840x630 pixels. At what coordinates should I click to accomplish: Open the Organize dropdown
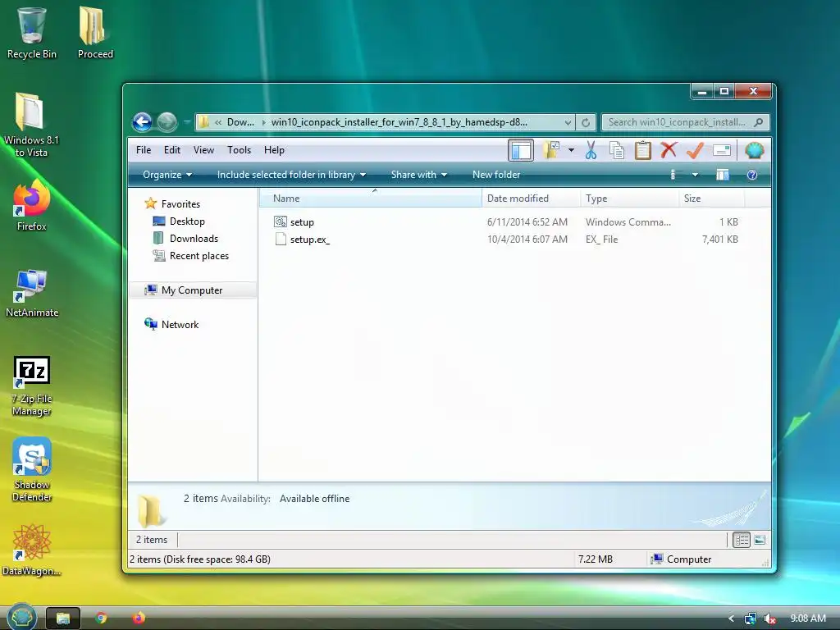pos(167,175)
